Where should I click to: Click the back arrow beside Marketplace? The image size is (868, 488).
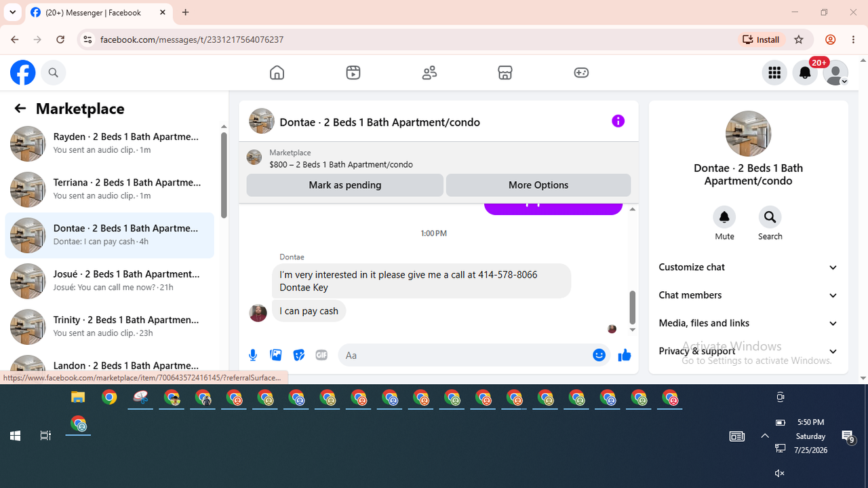point(20,109)
